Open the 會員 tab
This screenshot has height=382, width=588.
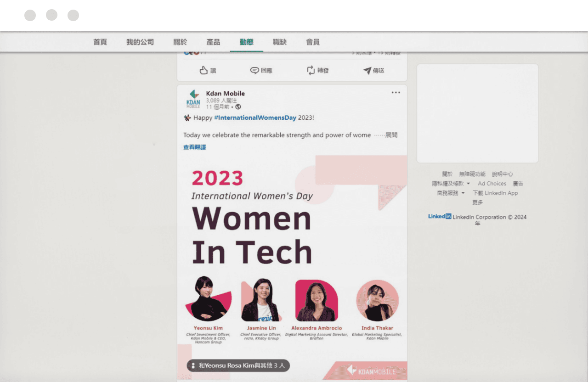(313, 42)
